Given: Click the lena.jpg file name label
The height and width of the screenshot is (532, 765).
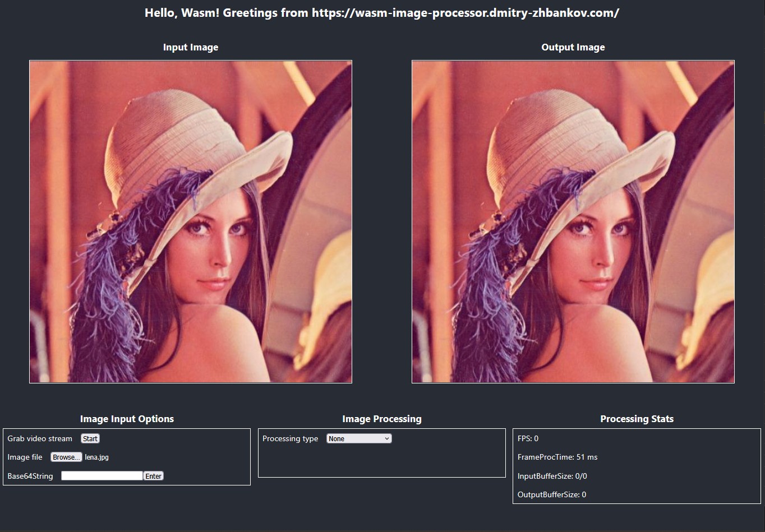Looking at the screenshot, I should coord(96,457).
